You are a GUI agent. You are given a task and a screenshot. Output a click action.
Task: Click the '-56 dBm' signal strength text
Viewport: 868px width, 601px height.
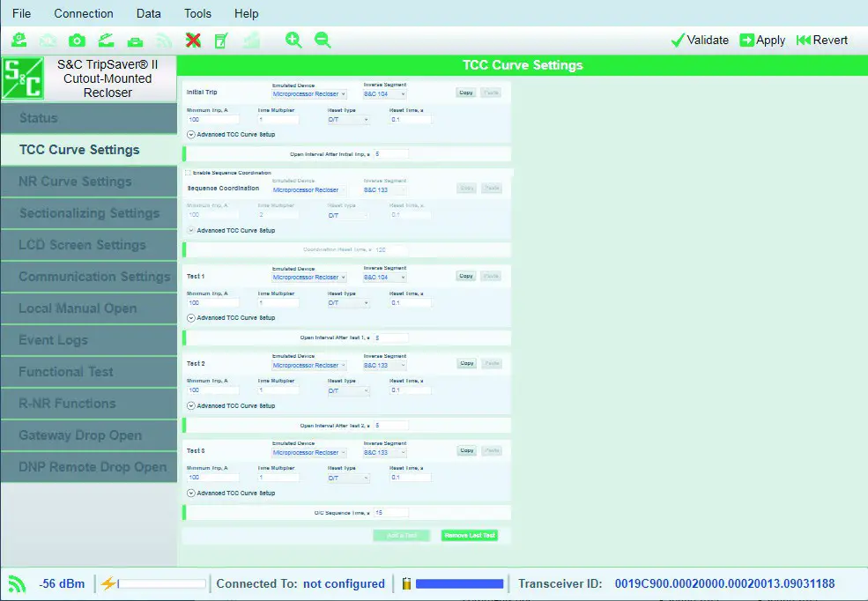(62, 584)
